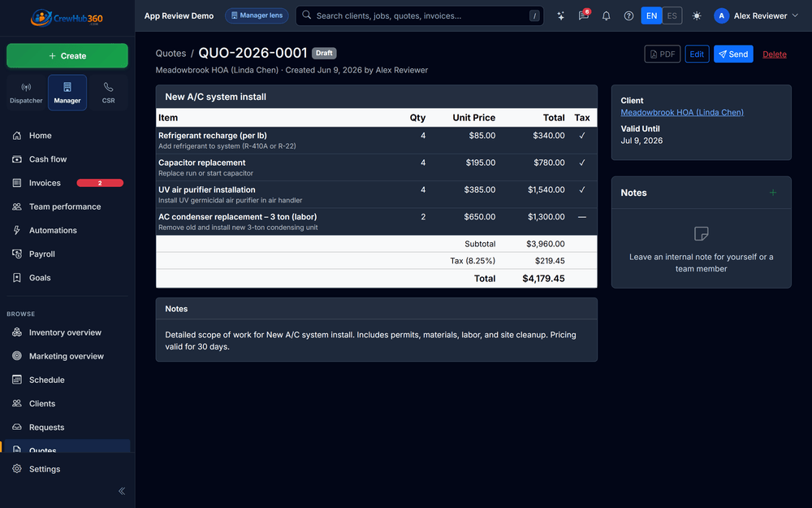Click Capacitor replacement item name
Image resolution: width=812 pixels, height=508 pixels.
pos(202,163)
